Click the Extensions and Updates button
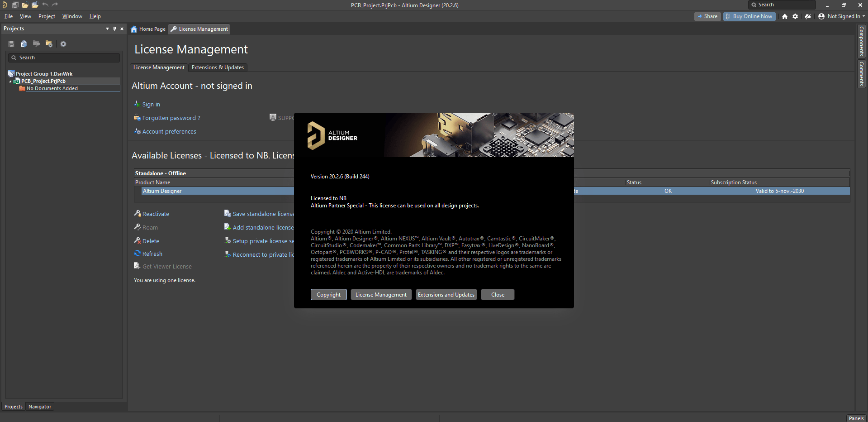 pos(446,295)
